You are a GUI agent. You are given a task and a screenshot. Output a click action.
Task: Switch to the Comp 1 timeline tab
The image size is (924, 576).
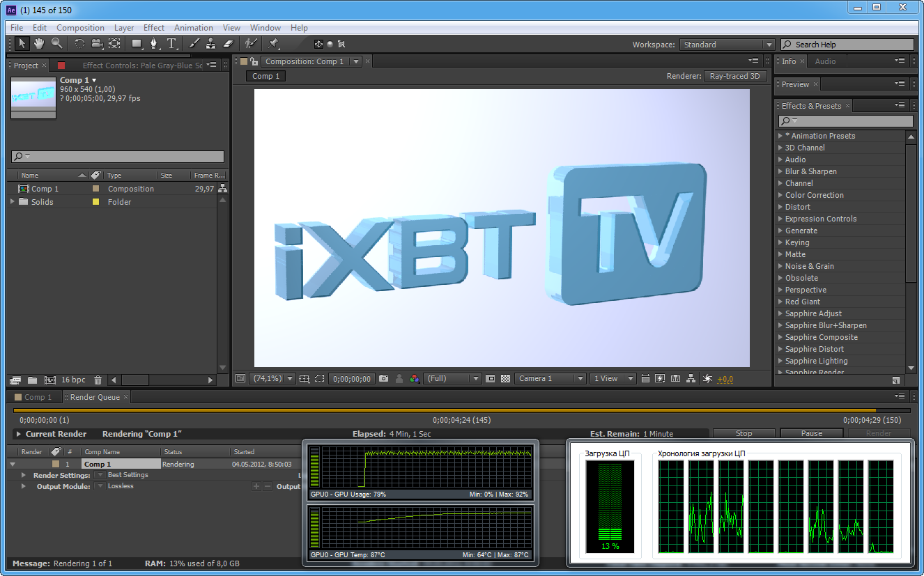pyautogui.click(x=33, y=397)
